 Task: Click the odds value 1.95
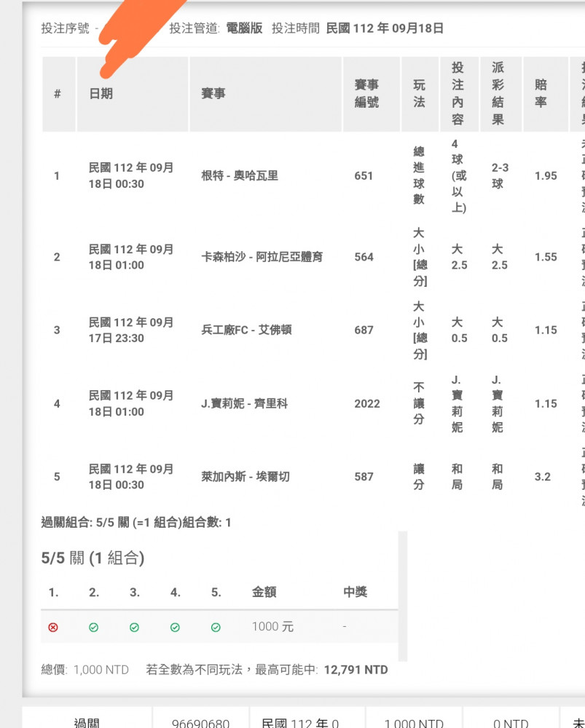tap(546, 176)
